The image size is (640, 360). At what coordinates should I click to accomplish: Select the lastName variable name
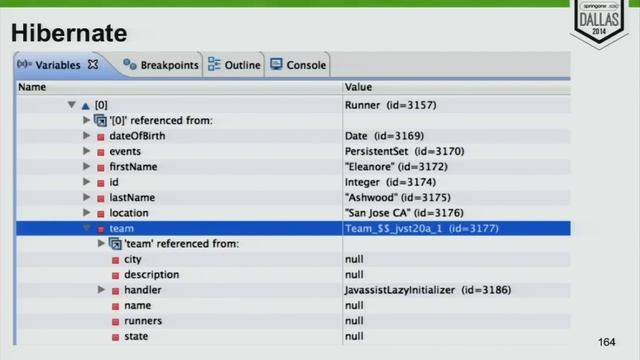(x=132, y=197)
